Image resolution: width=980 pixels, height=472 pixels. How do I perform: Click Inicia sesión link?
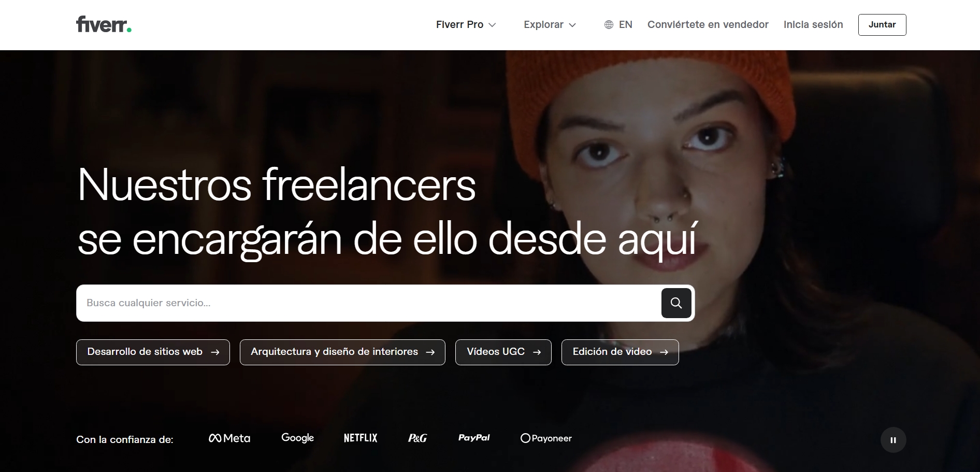coord(813,25)
